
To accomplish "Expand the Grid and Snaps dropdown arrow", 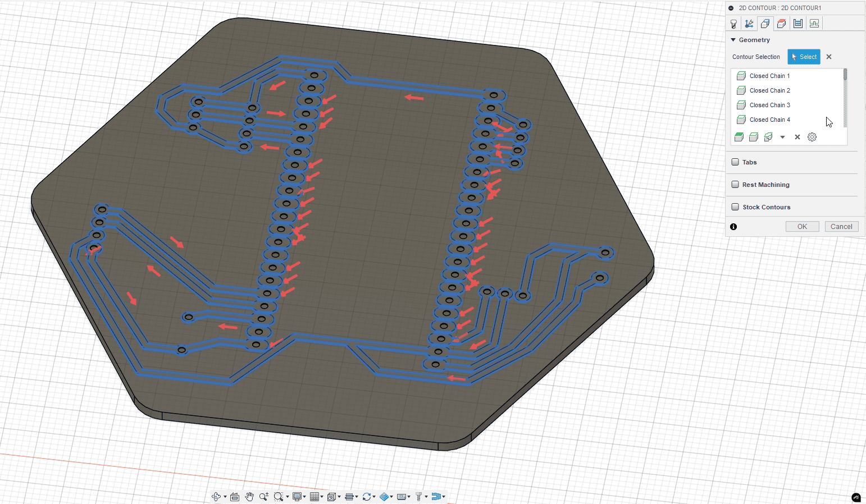I will (322, 497).
